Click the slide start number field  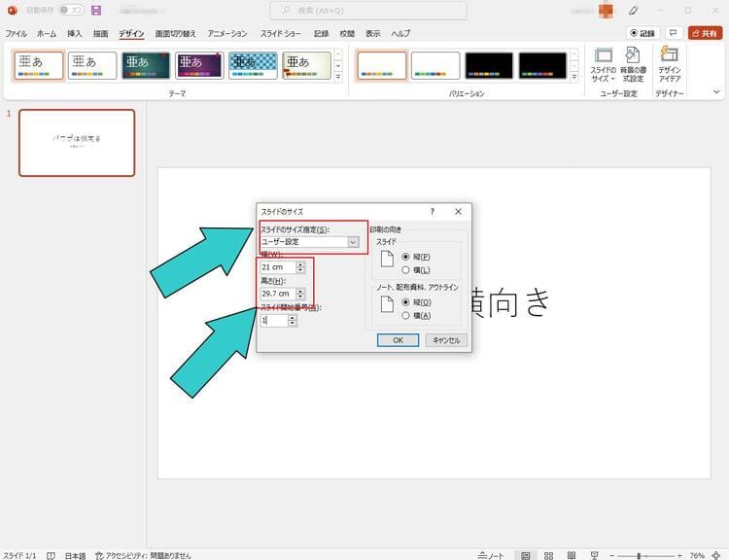click(274, 321)
